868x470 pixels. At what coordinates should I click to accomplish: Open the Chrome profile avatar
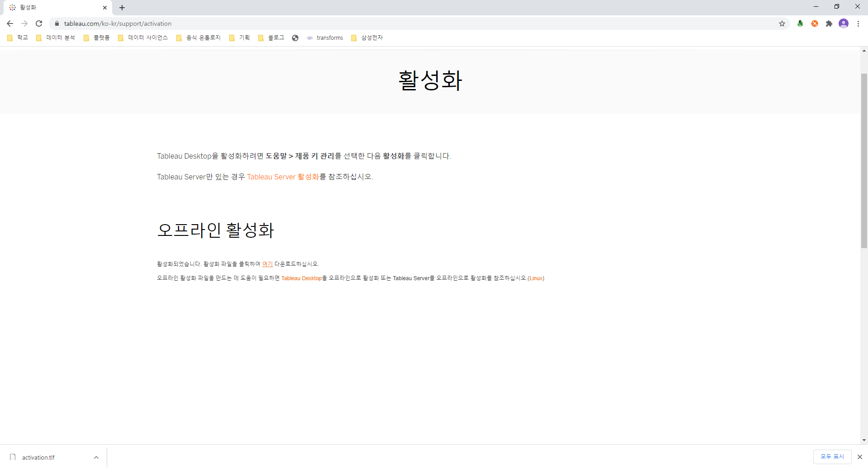click(x=844, y=23)
